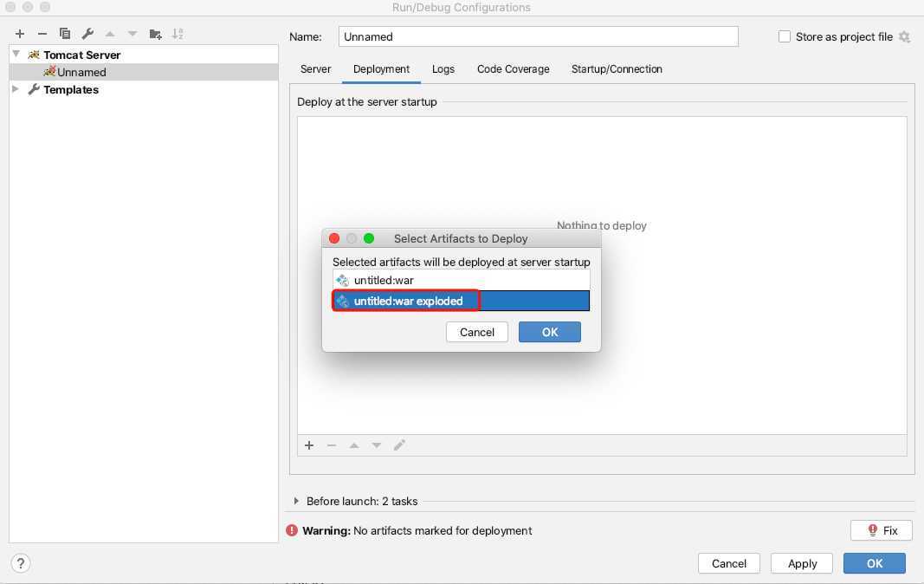Create a new folder for configurations
The width and height of the screenshot is (924, 584).
[x=156, y=34]
